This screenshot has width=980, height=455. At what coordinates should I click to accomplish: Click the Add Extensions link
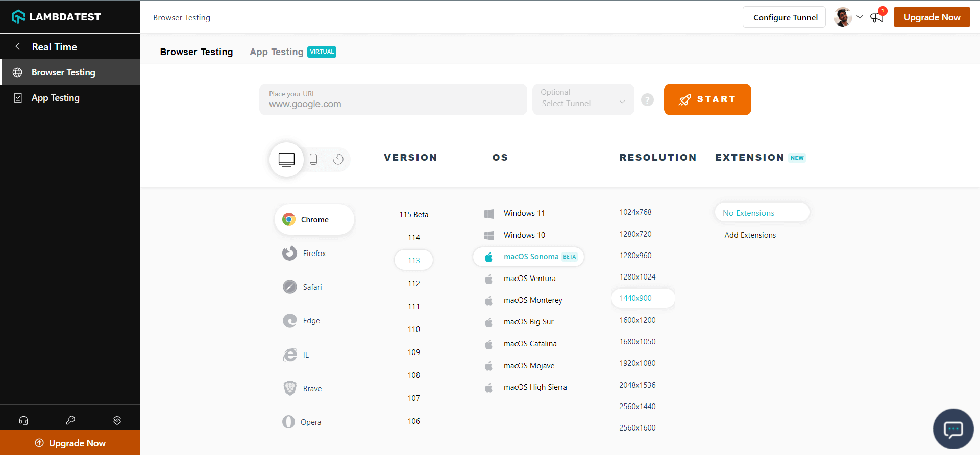(750, 235)
